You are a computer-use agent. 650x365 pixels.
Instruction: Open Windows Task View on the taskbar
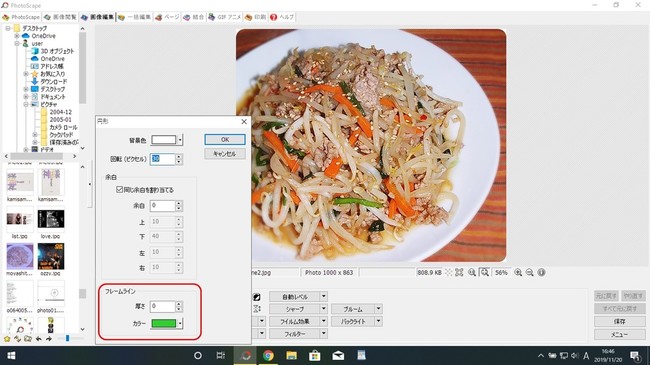click(x=221, y=355)
